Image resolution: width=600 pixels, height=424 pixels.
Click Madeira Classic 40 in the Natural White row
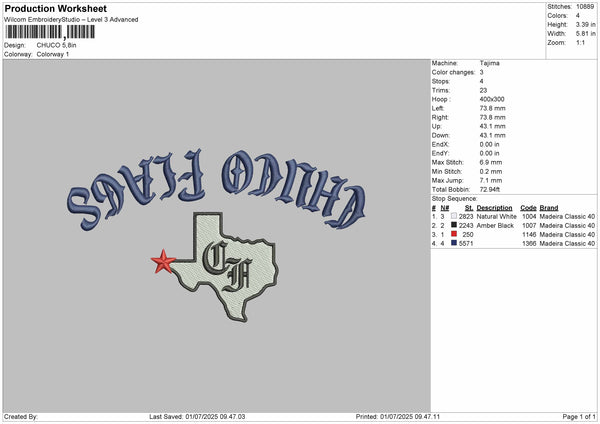point(567,217)
